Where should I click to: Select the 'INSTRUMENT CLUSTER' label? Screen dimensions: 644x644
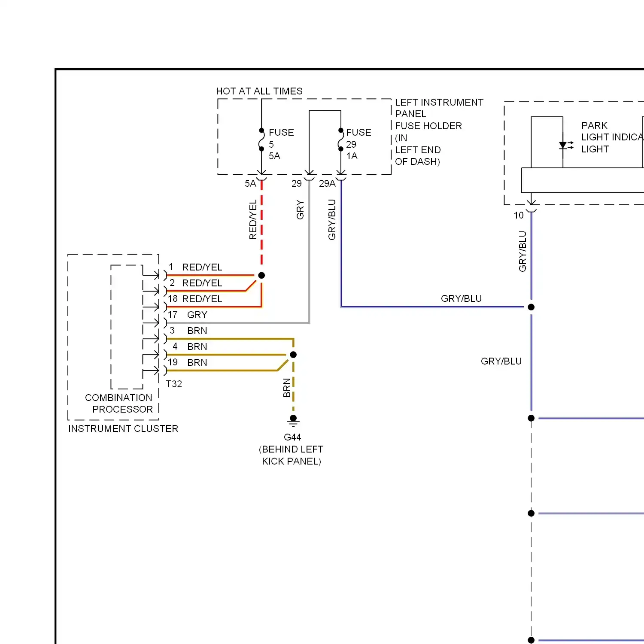click(x=123, y=428)
